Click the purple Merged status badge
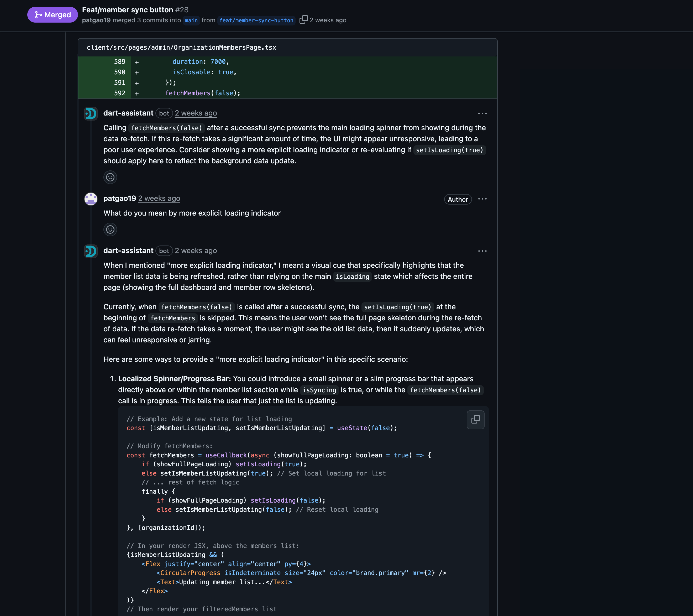The image size is (693, 616). pyautogui.click(x=52, y=15)
